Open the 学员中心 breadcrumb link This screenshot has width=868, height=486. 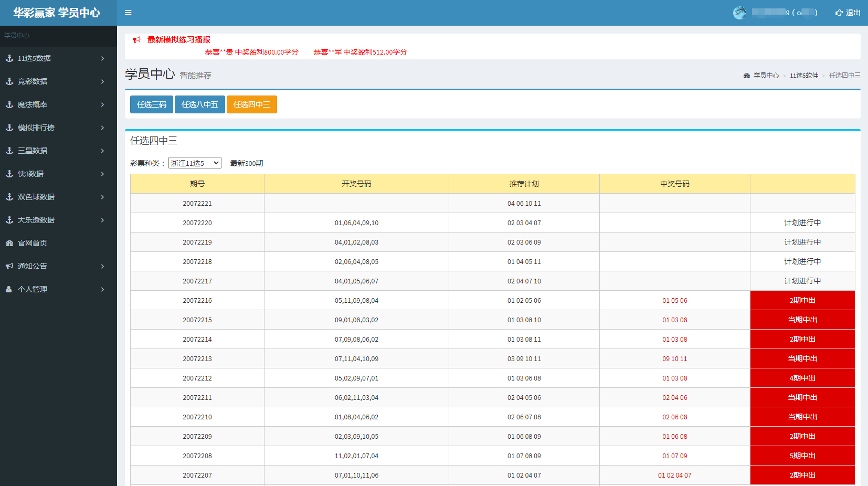click(766, 76)
